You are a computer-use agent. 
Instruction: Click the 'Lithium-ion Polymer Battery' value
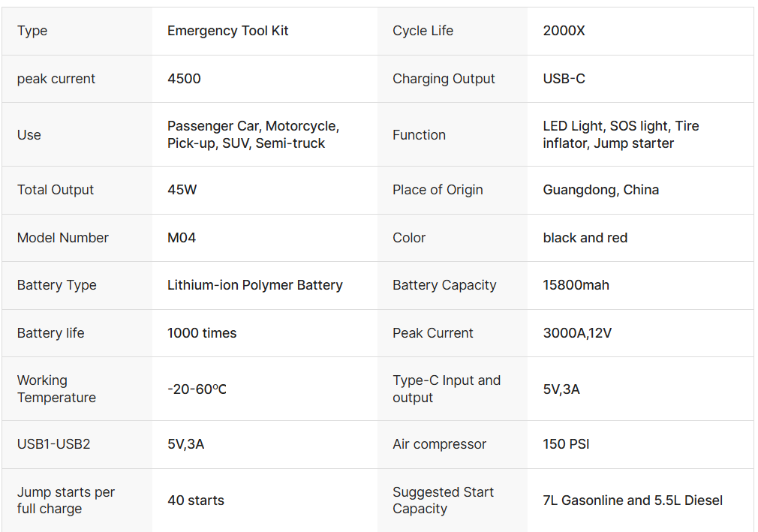click(x=254, y=285)
